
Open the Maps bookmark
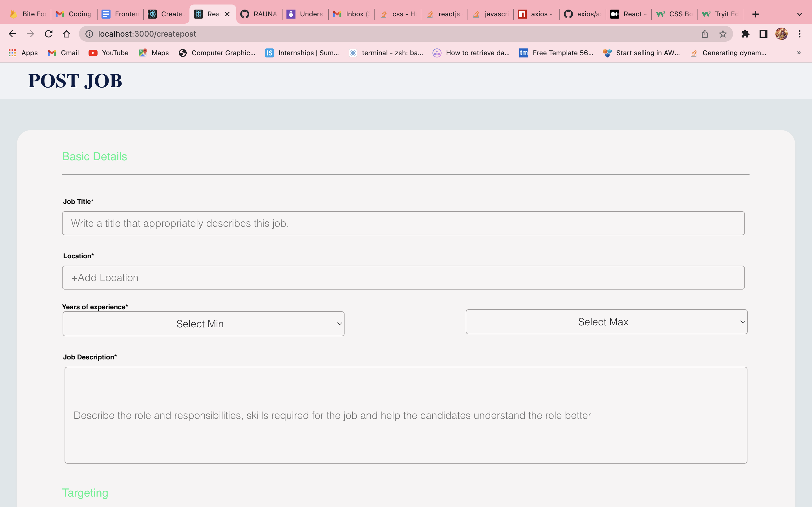click(x=153, y=53)
